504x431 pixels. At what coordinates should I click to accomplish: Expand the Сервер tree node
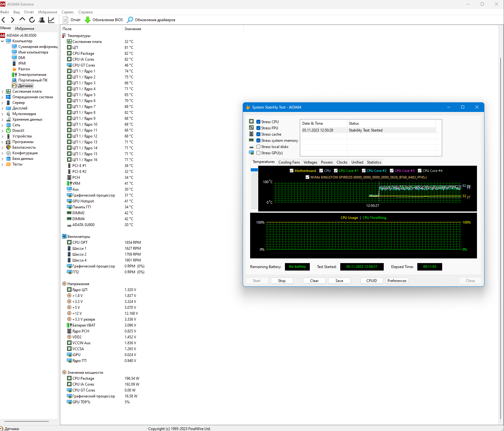coord(2,103)
